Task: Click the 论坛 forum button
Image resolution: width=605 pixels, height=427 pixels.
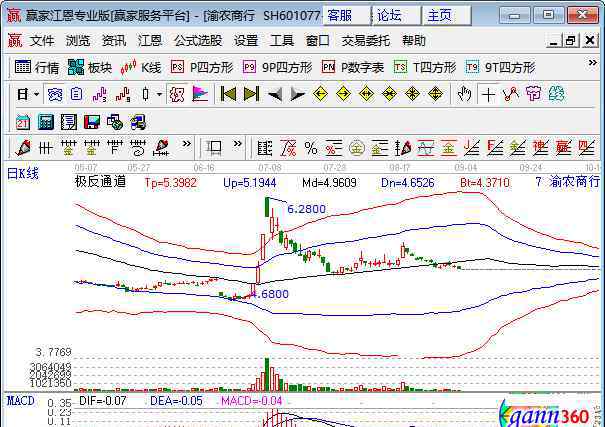Action: point(396,16)
